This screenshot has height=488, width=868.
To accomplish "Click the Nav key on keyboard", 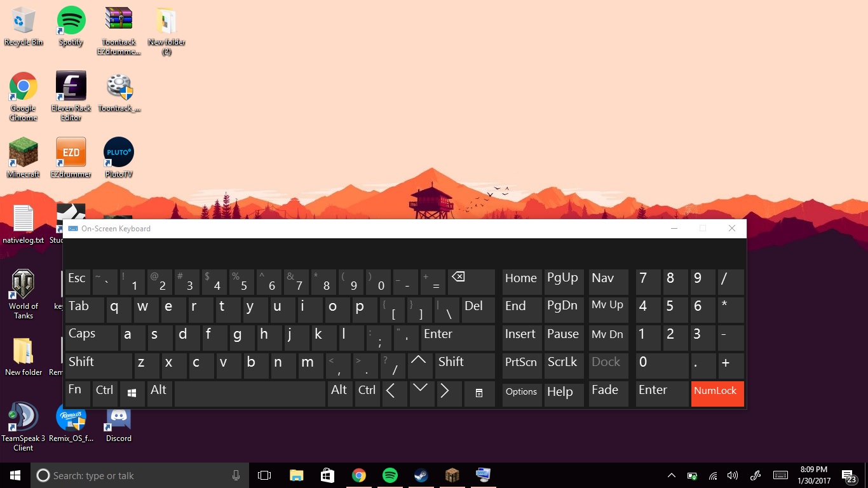I will (x=608, y=282).
